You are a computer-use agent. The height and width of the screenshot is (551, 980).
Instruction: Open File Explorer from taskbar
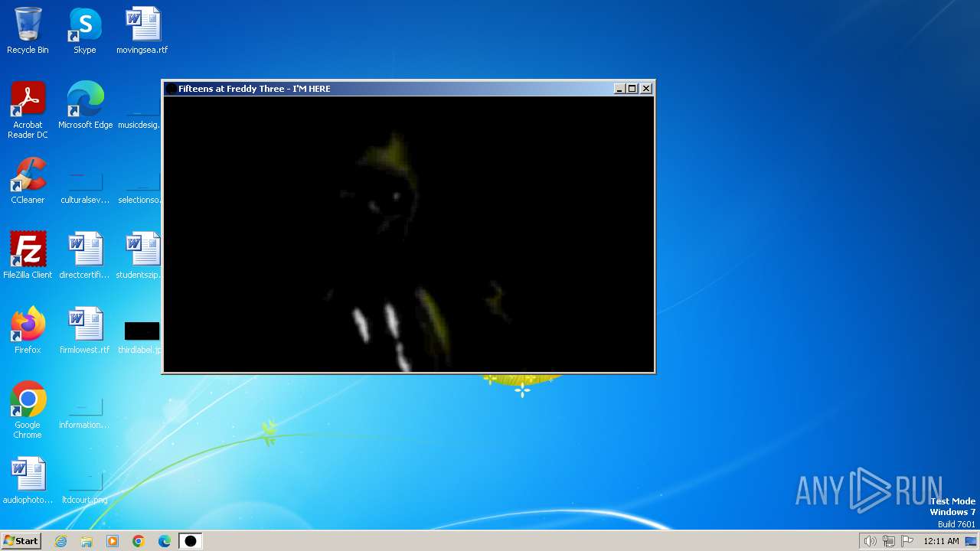pyautogui.click(x=87, y=541)
